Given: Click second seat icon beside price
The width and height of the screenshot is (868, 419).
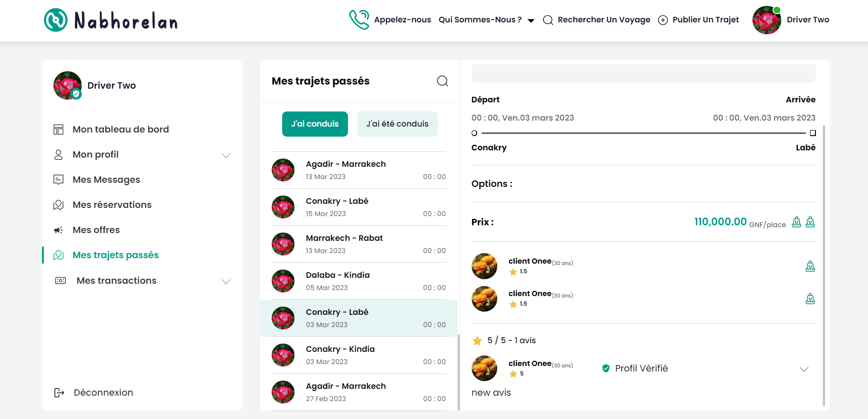Looking at the screenshot, I should tap(810, 222).
